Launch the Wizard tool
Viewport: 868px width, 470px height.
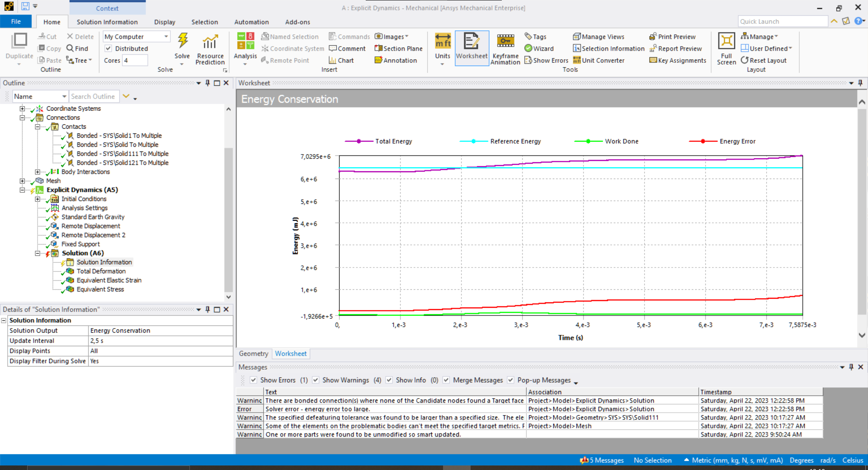(539, 48)
